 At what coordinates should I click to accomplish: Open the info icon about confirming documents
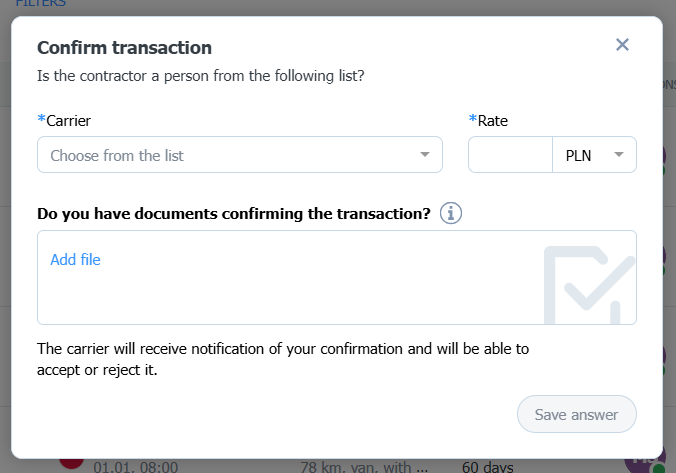(x=451, y=213)
